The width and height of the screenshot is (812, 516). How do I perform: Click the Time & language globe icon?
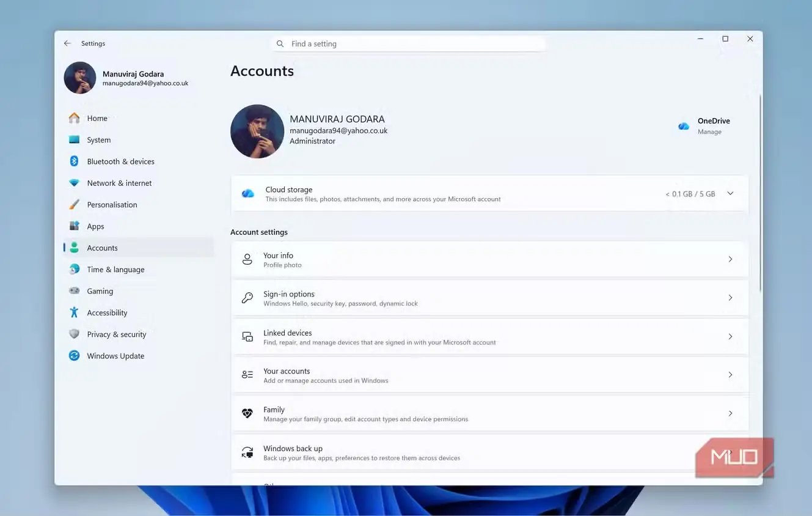point(74,270)
